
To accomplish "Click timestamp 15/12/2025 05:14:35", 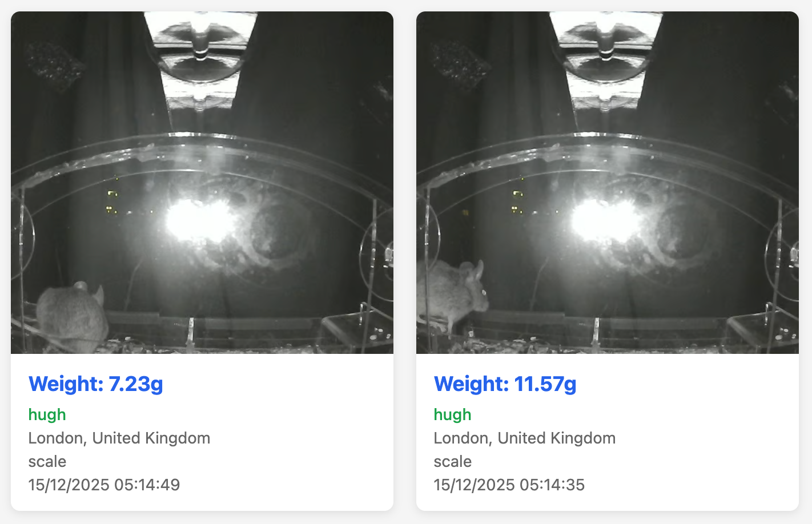I will (x=509, y=485).
